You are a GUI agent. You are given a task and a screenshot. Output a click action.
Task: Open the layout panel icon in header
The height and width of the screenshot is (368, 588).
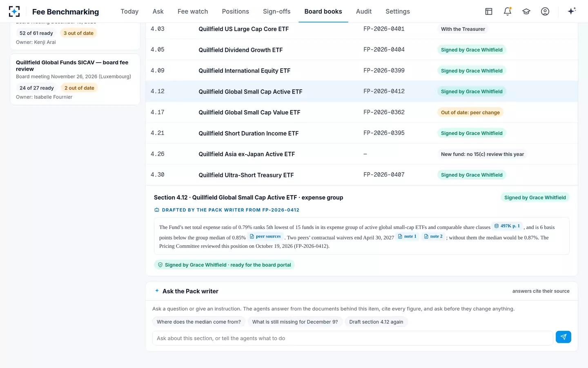(x=489, y=11)
